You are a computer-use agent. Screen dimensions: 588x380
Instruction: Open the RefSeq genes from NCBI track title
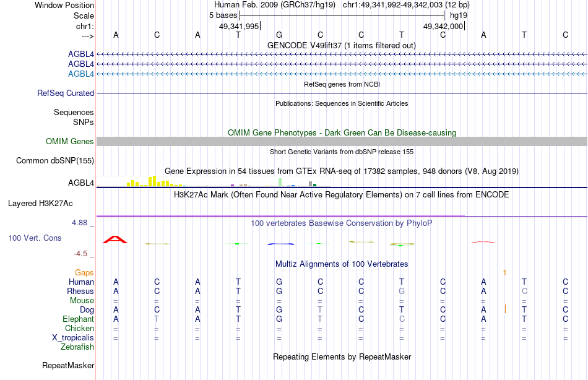tap(342, 84)
